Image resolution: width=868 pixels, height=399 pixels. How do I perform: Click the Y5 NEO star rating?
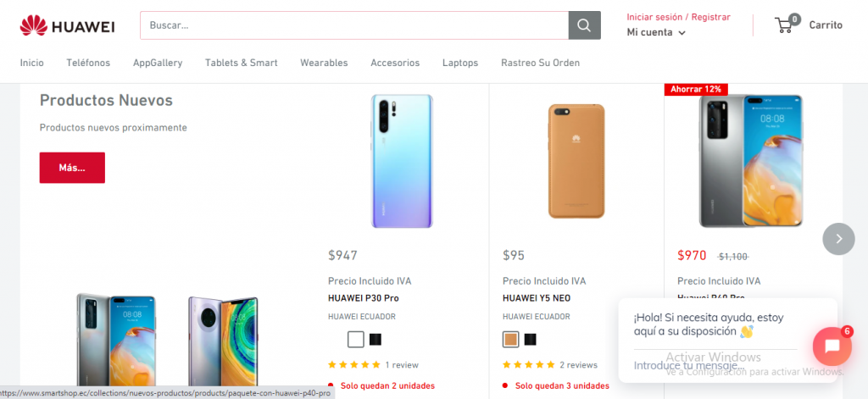[529, 365]
